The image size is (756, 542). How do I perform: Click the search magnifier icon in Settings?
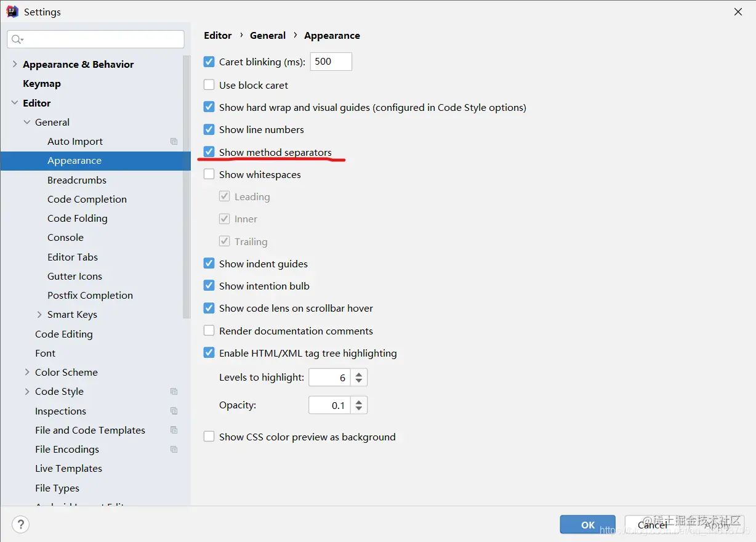[x=17, y=39]
